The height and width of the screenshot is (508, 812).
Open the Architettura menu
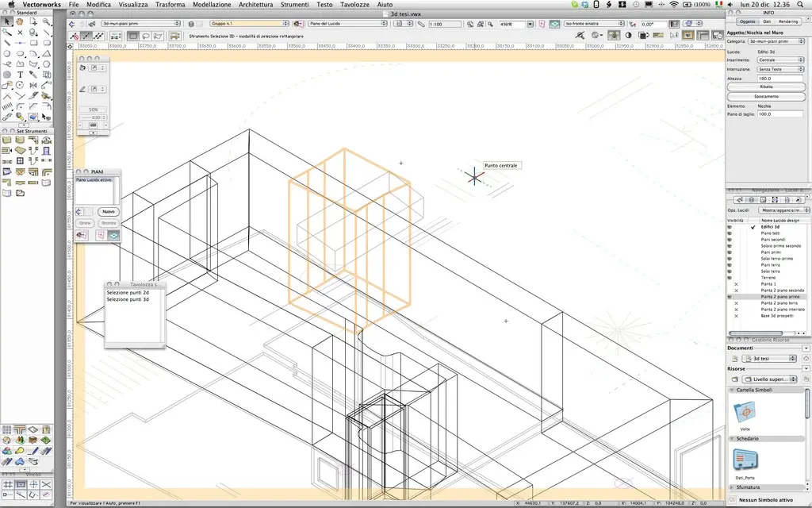coord(256,4)
